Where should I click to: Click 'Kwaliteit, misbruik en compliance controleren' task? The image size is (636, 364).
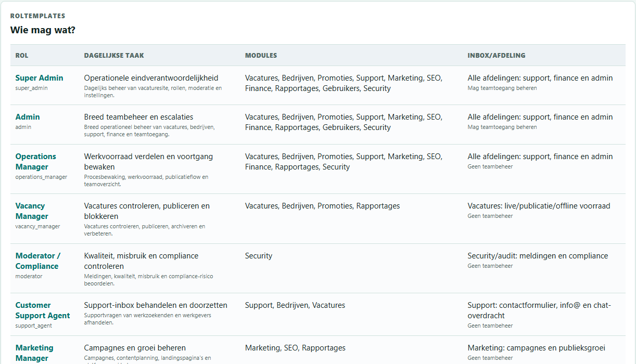tap(141, 261)
